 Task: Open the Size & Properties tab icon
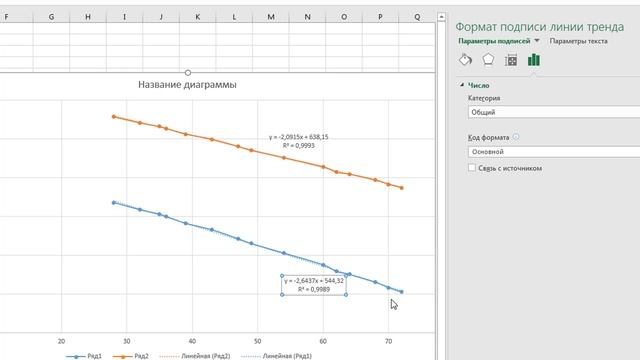(511, 60)
